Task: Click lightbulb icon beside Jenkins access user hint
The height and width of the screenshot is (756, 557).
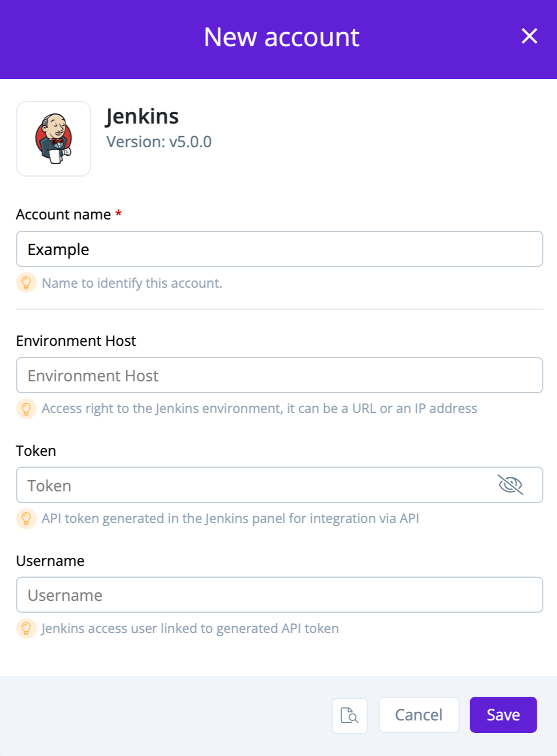Action: [26, 628]
